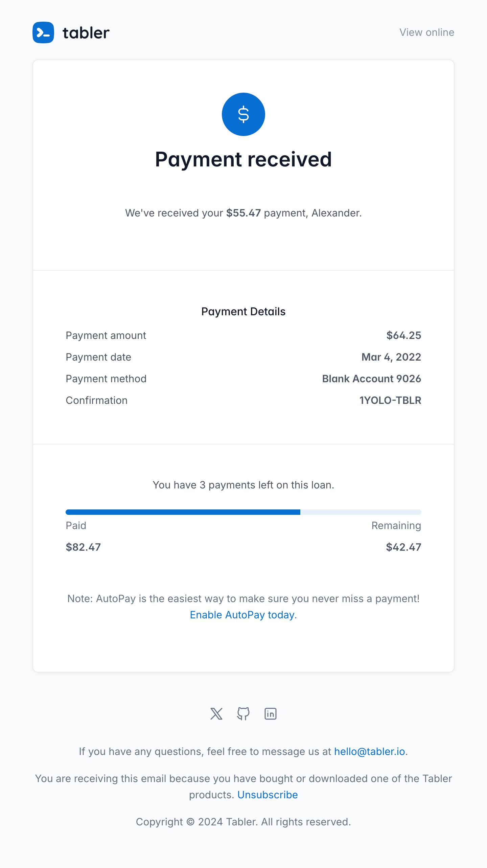The width and height of the screenshot is (487, 868).
Task: Click the Unsubscribe link
Action: 268,795
